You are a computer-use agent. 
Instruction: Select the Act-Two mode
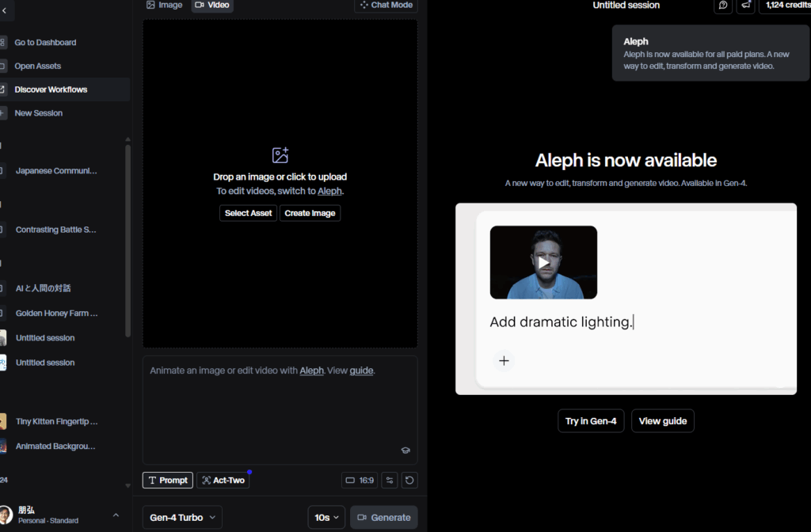click(x=223, y=481)
